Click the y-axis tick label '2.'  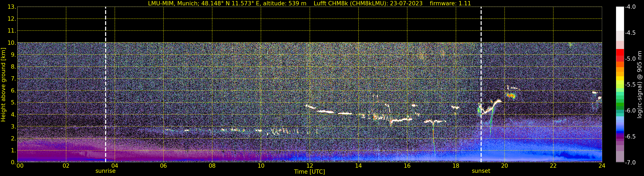tap(13, 138)
